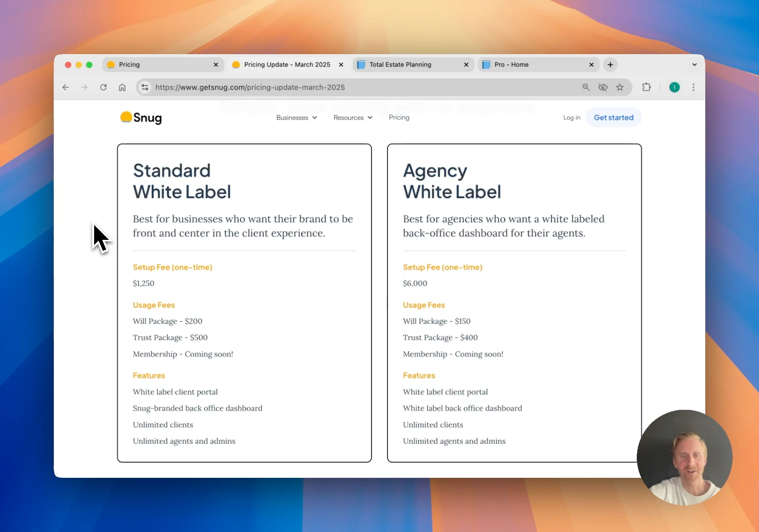Close the Total Estate Planning tab

tap(466, 65)
